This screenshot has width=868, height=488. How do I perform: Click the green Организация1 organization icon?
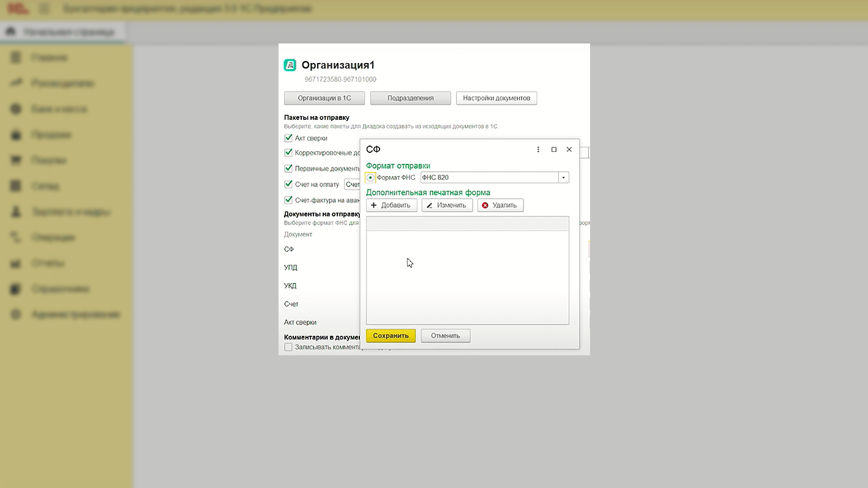[290, 65]
